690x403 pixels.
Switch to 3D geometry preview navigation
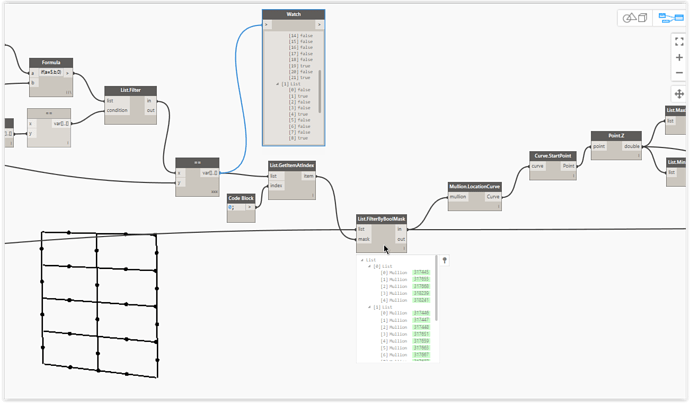635,18
